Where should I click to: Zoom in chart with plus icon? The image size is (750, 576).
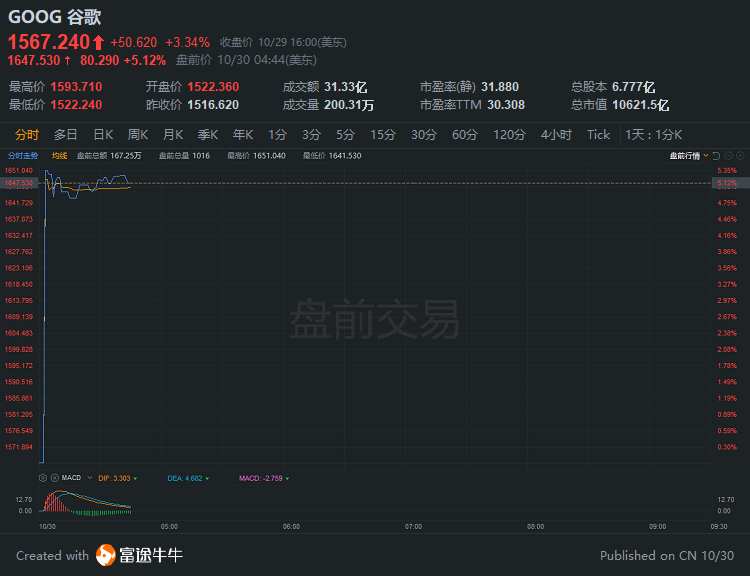click(x=740, y=155)
